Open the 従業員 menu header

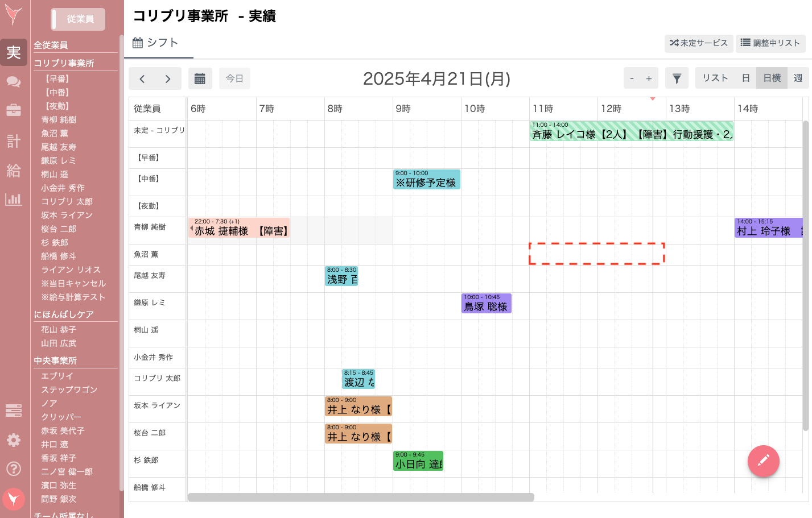[x=79, y=19]
